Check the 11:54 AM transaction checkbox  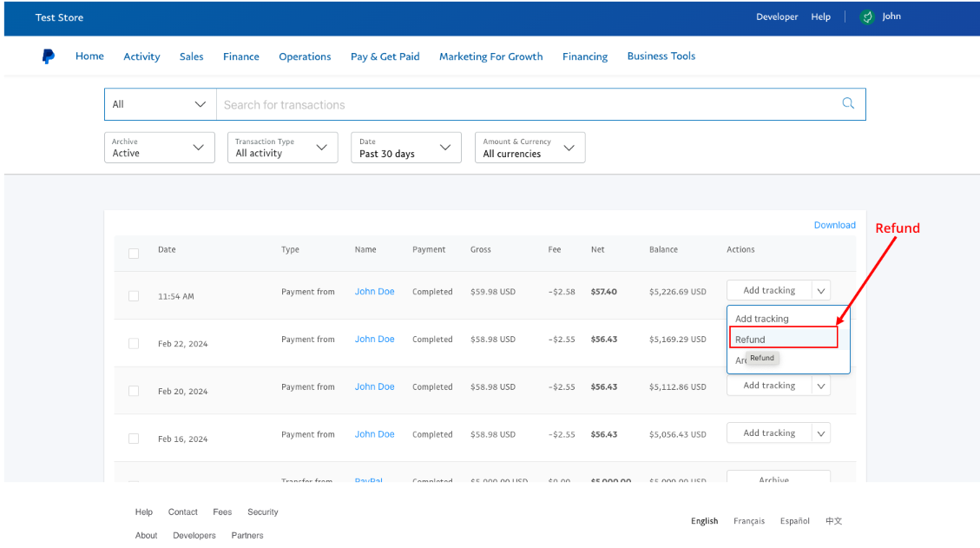coord(134,296)
